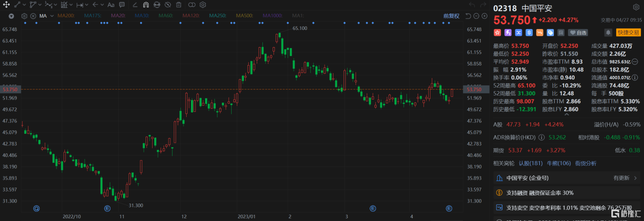Remove the MA indicator with X icon
644x221 pixels.
click(x=33, y=16)
